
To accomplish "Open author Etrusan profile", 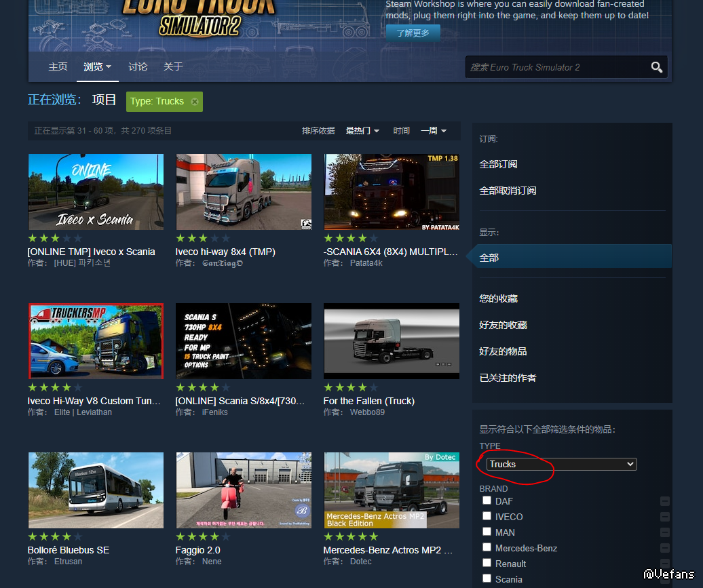I will (68, 562).
